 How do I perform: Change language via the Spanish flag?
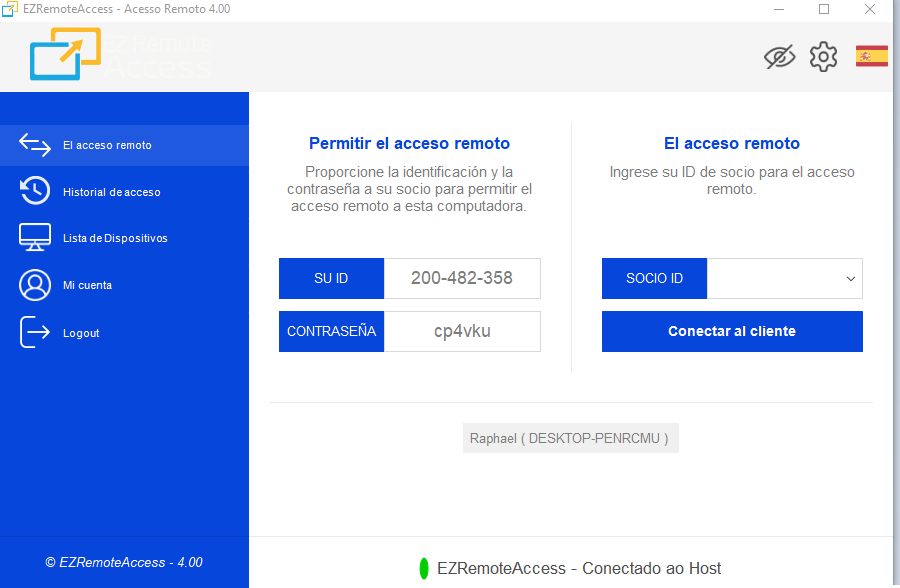(x=871, y=56)
